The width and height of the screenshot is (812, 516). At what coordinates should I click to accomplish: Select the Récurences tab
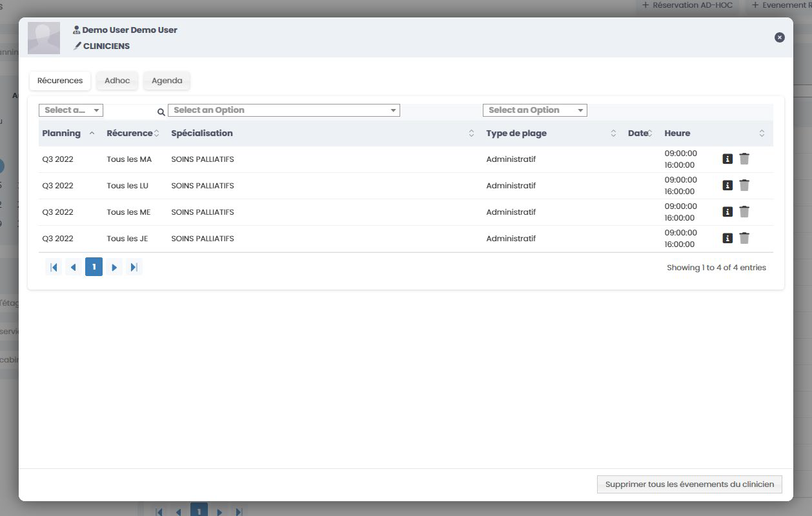[60, 81]
